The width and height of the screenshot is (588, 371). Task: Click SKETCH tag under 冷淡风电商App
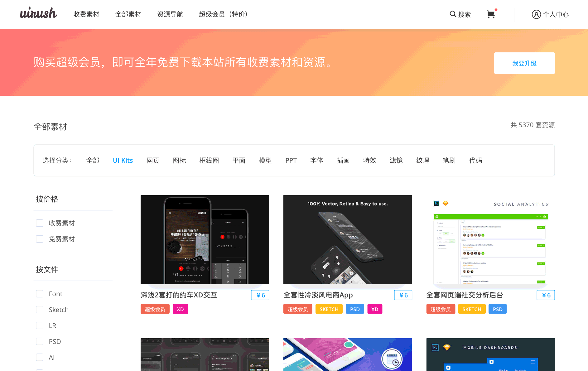(329, 309)
